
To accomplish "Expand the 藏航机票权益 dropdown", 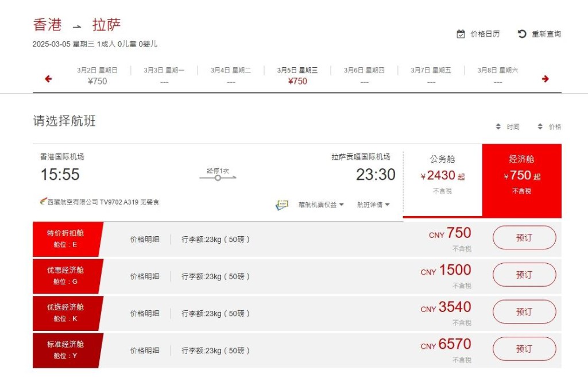I will click(321, 205).
